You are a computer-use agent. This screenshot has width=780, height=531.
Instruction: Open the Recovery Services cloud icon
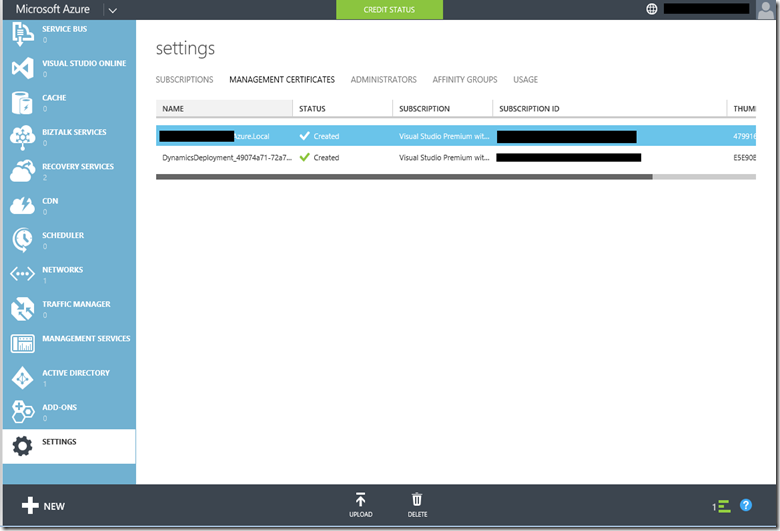[22, 171]
